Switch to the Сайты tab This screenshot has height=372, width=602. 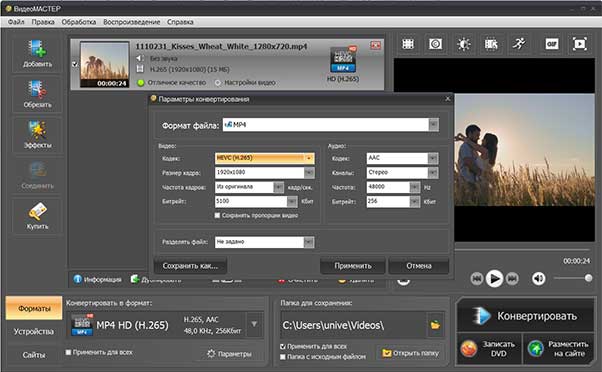tap(34, 355)
